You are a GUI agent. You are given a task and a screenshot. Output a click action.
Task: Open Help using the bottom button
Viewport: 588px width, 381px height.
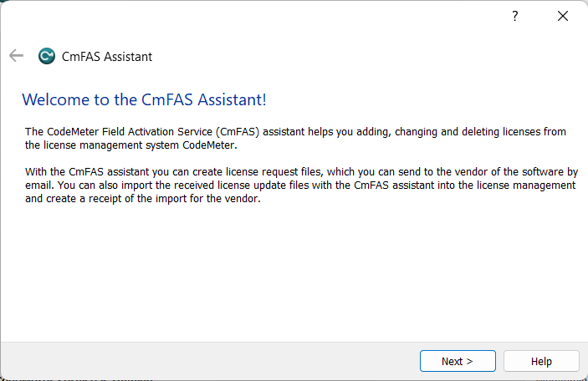coord(541,361)
